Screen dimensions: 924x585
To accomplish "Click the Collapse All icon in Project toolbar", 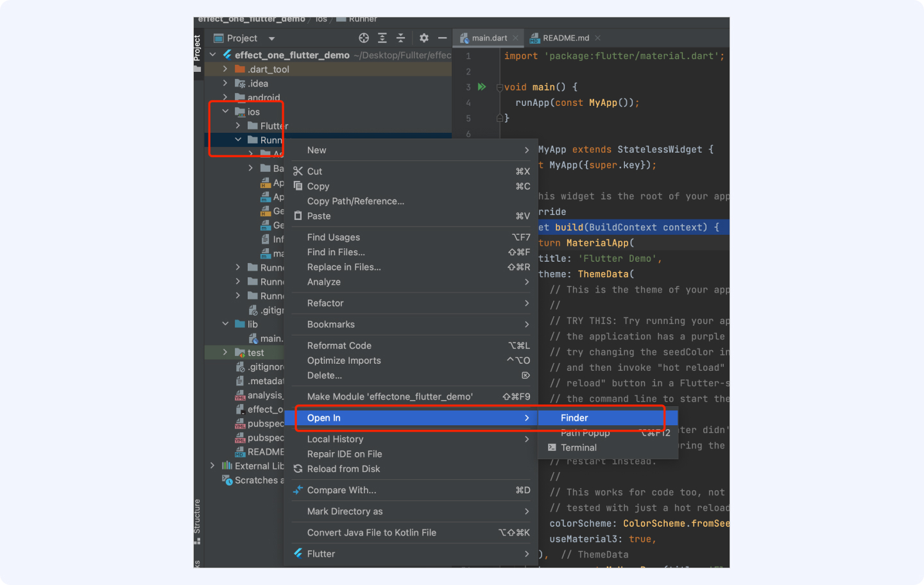I will point(400,38).
